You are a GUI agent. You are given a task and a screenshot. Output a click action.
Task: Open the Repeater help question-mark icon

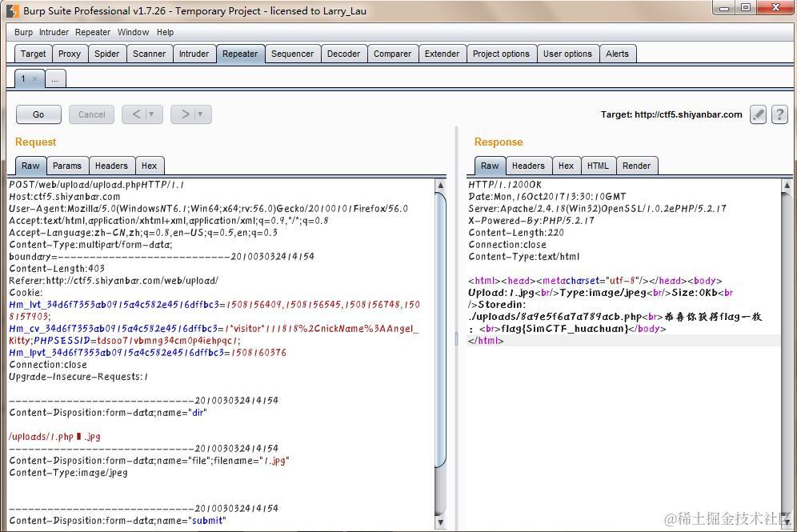coord(779,114)
